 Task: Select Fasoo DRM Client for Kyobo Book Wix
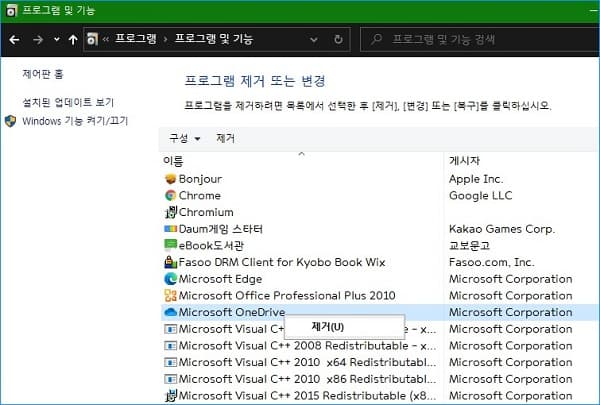[x=282, y=262]
